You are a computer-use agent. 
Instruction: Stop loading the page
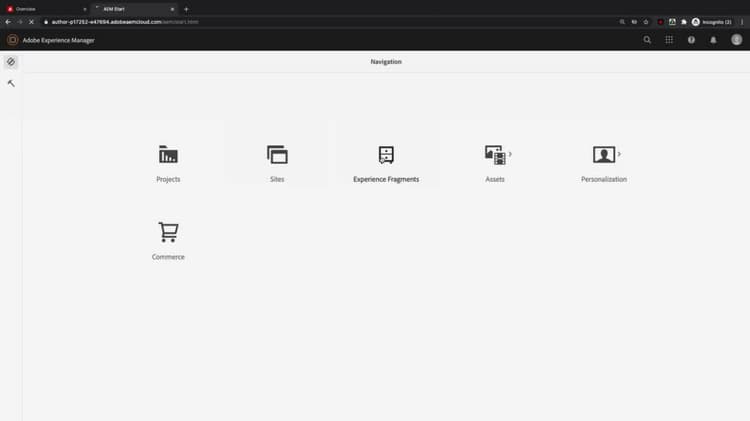point(31,22)
